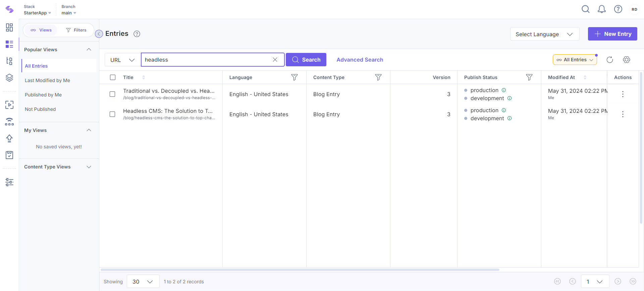Image resolution: width=644 pixels, height=291 pixels.
Task: Go to the next page
Action: click(x=618, y=281)
